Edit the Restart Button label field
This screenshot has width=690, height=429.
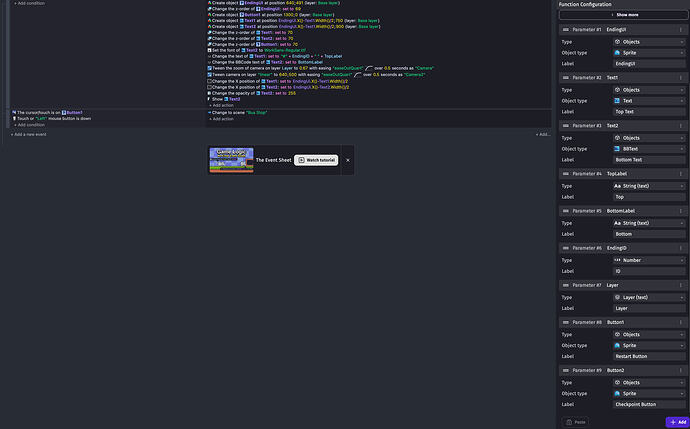pos(649,356)
